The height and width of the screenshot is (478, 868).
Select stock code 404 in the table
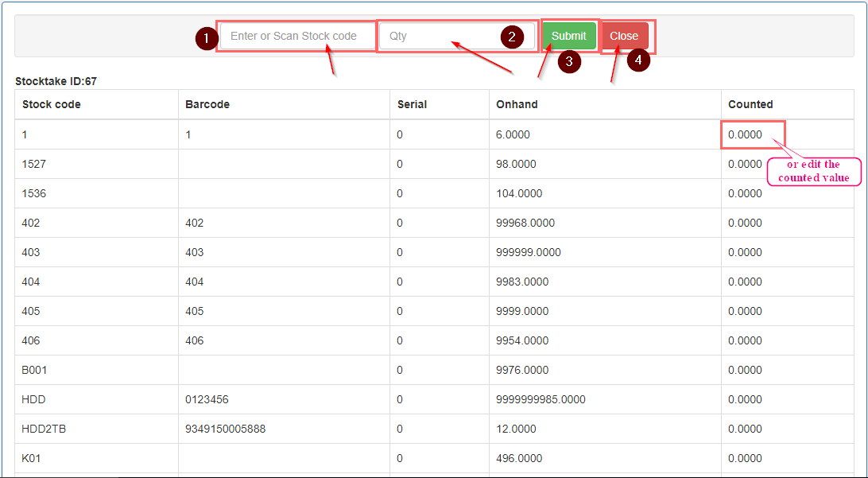[31, 282]
